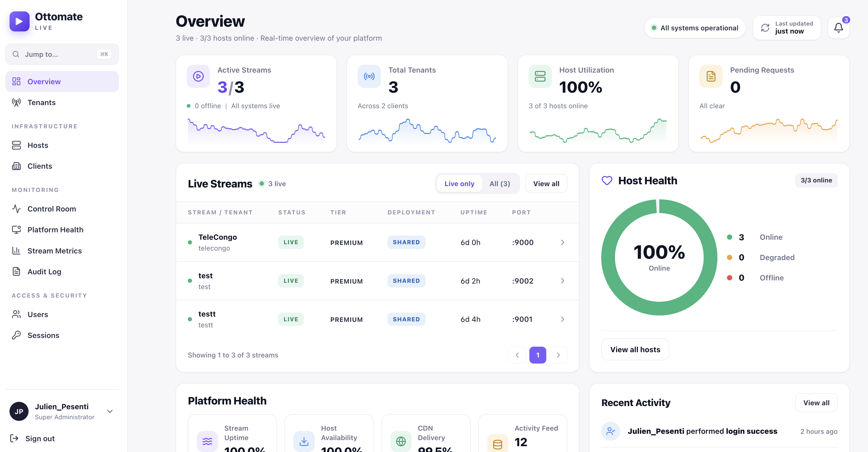Click the Offline legend entry in Host Health
The height and width of the screenshot is (452, 868).
click(755, 277)
